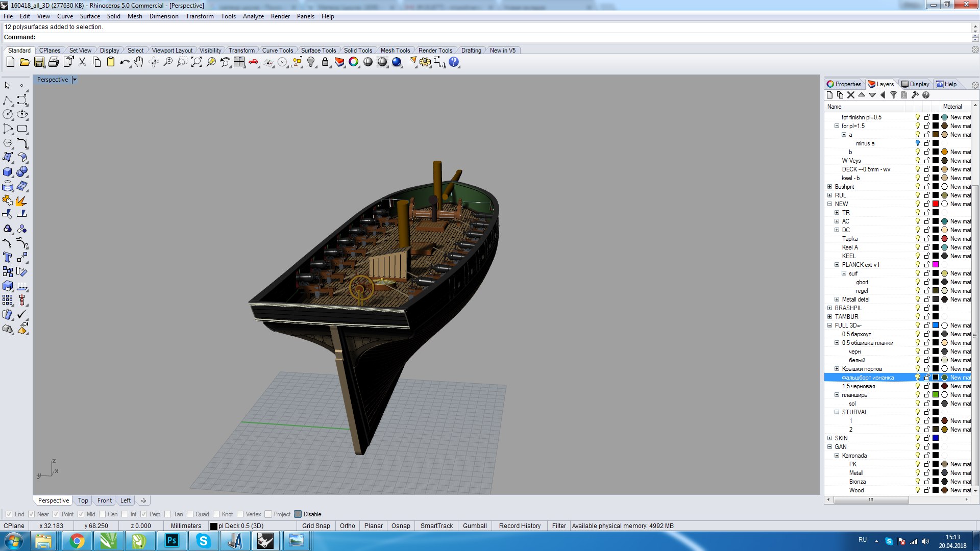Click the red color swatch of NEW layer

click(x=936, y=204)
